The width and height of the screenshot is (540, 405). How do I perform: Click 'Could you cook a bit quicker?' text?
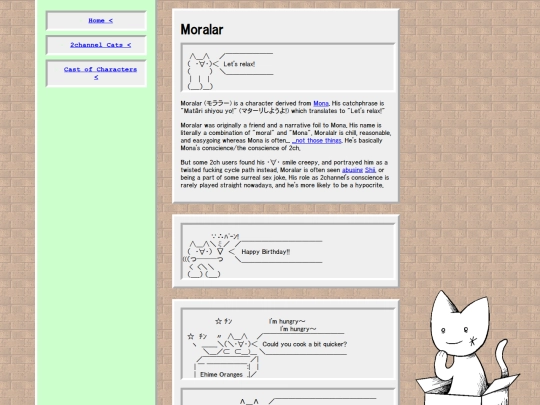305,344
